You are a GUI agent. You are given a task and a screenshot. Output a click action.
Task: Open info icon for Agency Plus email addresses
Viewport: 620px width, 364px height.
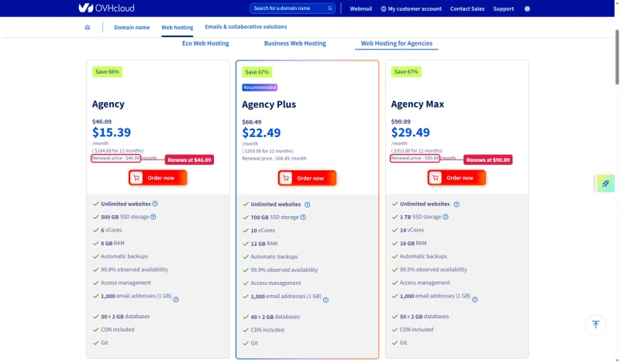pyautogui.click(x=325, y=300)
